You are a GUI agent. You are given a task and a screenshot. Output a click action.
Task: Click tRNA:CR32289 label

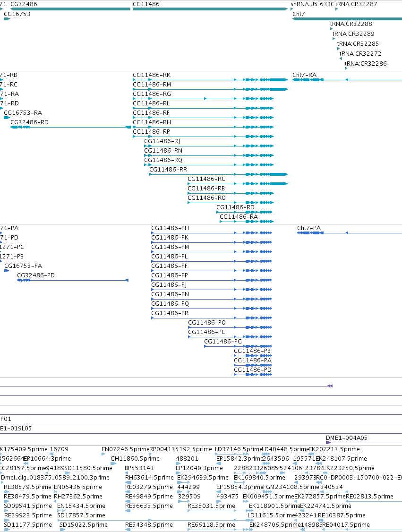pyautogui.click(x=353, y=34)
